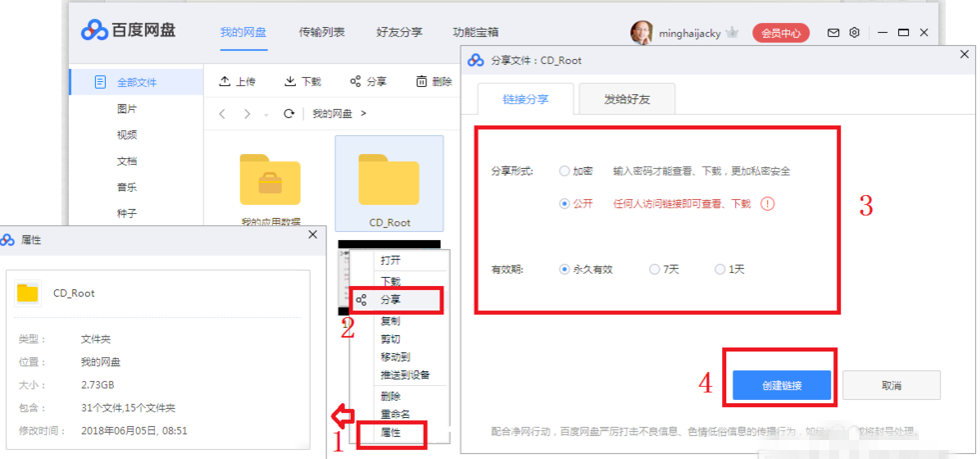980x459 pixels.
Task: Select 全部文件 in the sidebar
Action: tap(136, 82)
